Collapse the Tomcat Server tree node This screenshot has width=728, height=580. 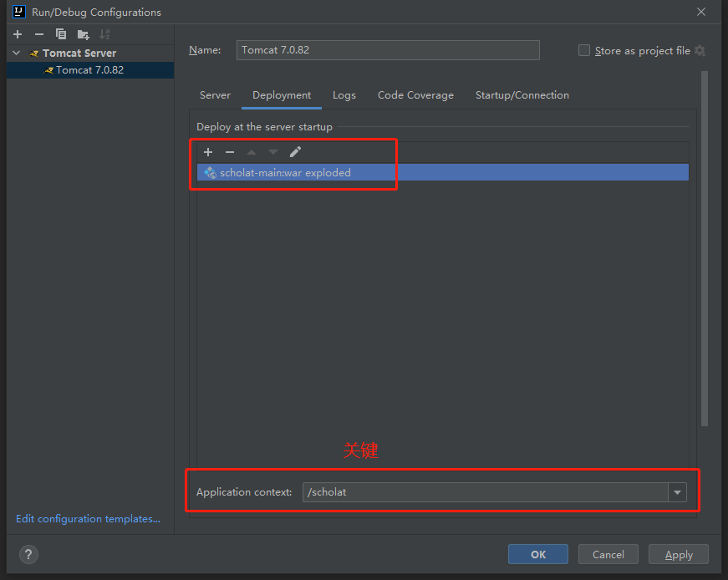point(17,53)
